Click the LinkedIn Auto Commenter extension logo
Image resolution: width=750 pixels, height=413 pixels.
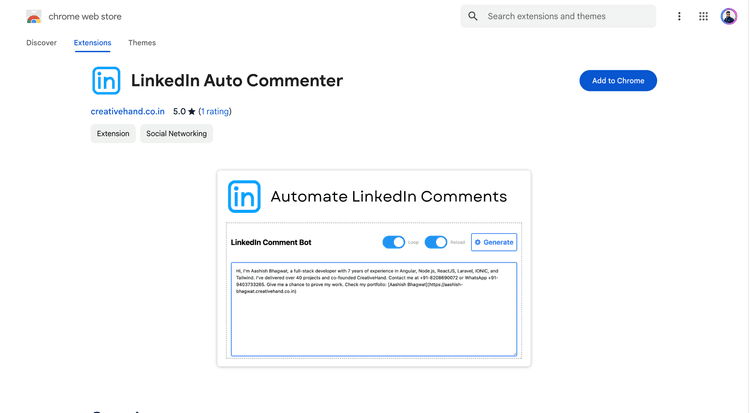tap(106, 81)
